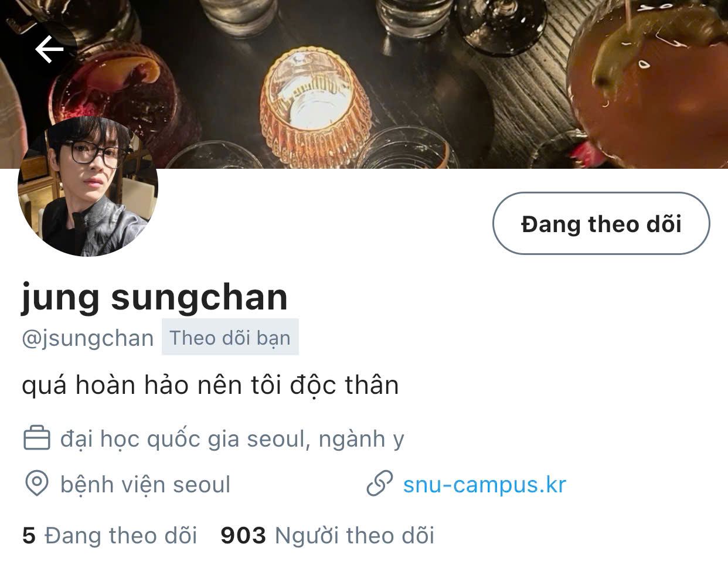Click the 'bệnh viện seoul' location text
The width and height of the screenshot is (728, 575).
click(145, 485)
